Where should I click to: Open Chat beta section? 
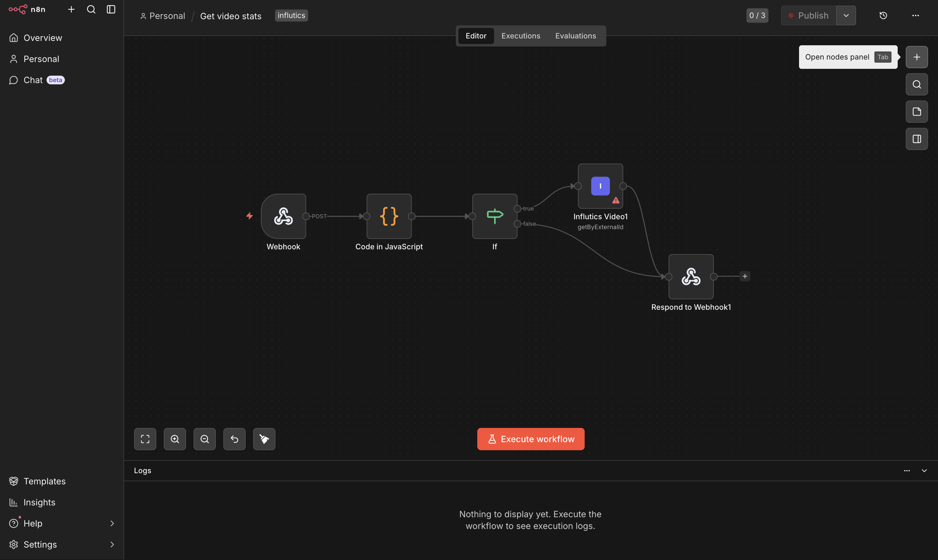click(61, 80)
